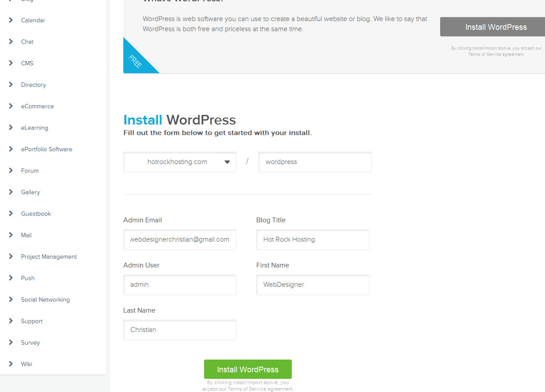Expand the Support category chevron
This screenshot has height=392, width=545.
coord(11,321)
